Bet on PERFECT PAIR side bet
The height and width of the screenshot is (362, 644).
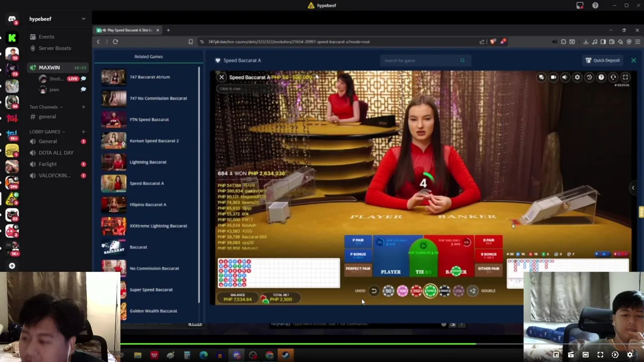pyautogui.click(x=358, y=269)
